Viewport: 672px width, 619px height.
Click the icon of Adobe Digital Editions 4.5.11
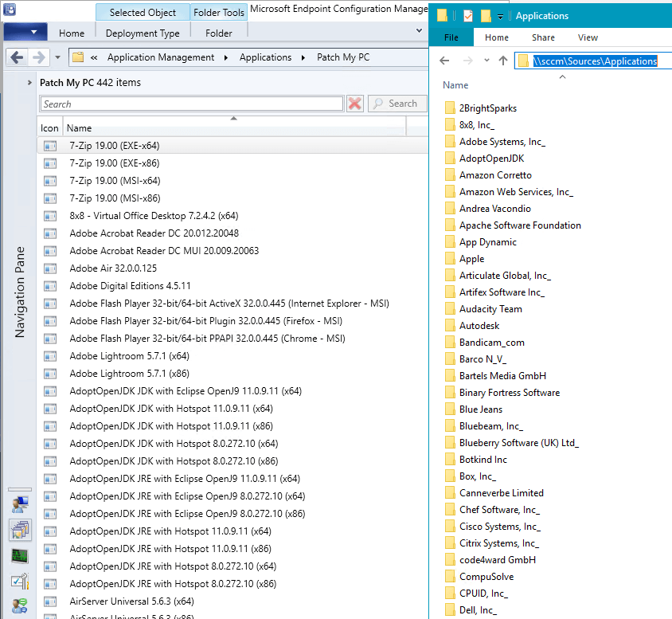pos(50,286)
